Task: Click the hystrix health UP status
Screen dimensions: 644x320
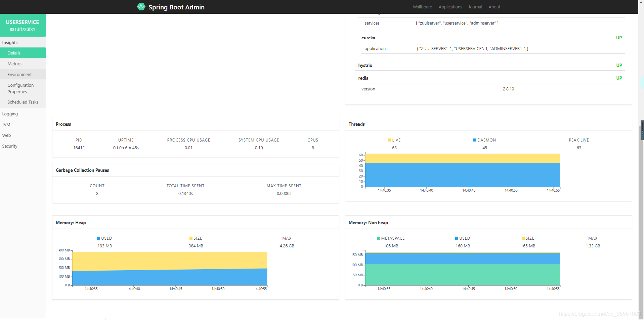Action: point(619,65)
